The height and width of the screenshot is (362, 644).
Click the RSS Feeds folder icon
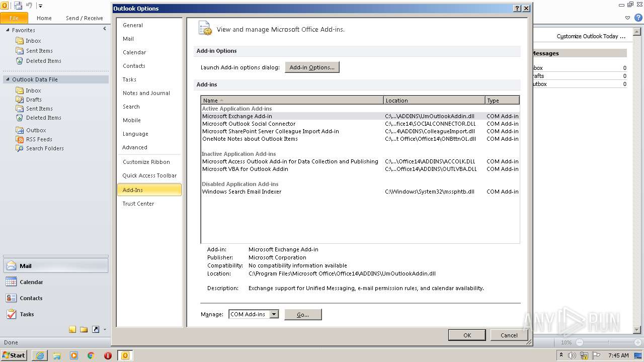(20, 139)
